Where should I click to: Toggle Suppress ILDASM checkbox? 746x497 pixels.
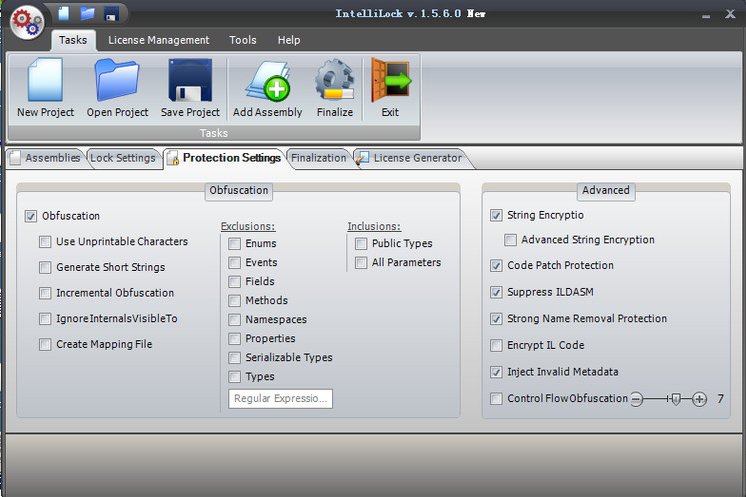[497, 293]
